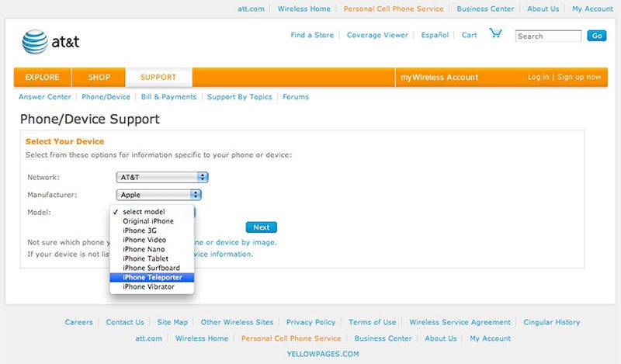Viewport: 621px width, 364px height.
Task: Open Answer Center sub-navigation link
Action: pos(45,97)
